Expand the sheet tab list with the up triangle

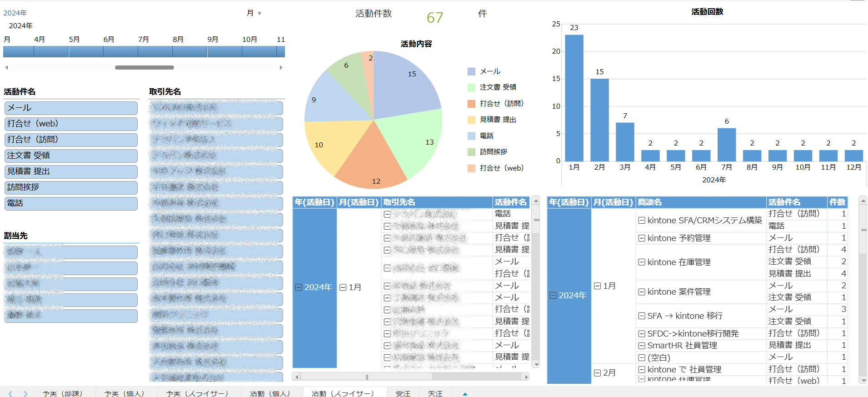[x=465, y=394]
